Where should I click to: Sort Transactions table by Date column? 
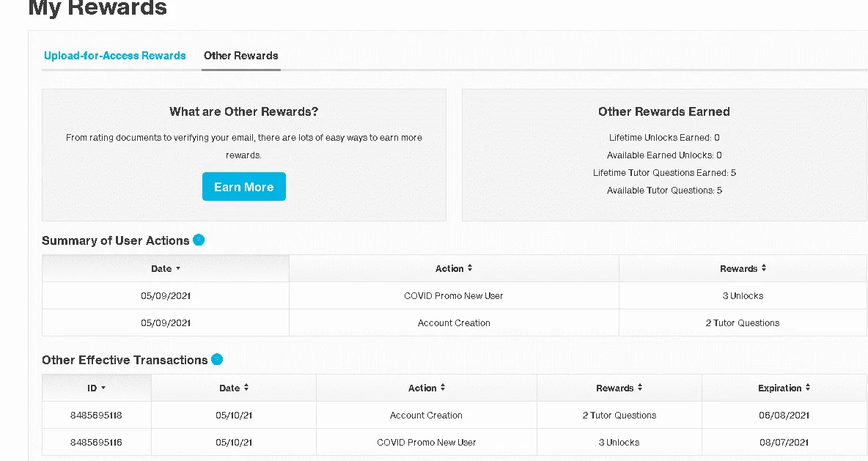pos(234,388)
